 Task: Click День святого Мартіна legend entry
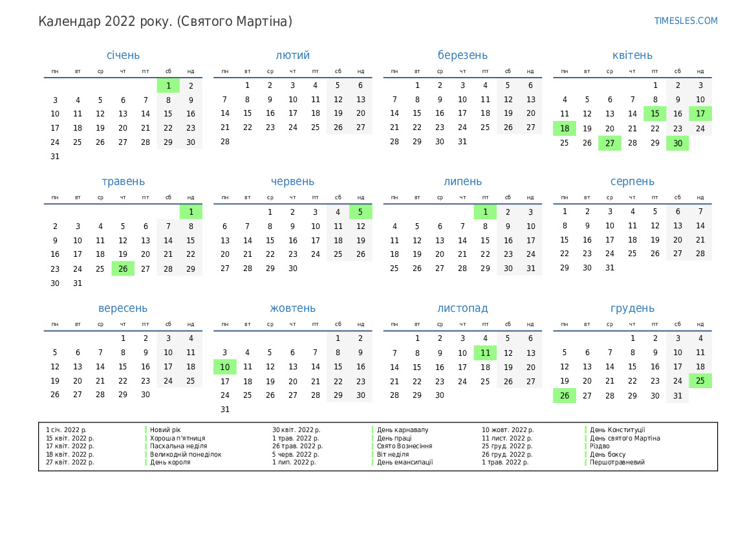click(x=625, y=438)
